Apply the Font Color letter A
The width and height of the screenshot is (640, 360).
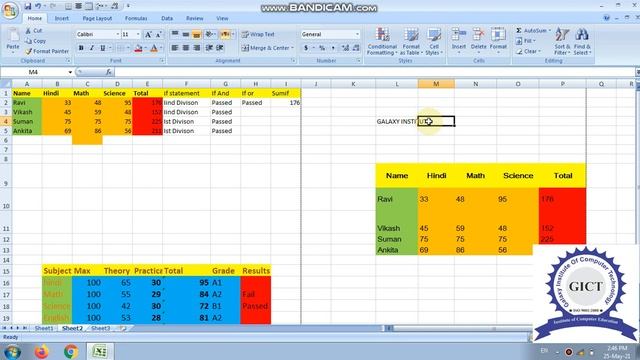click(154, 49)
